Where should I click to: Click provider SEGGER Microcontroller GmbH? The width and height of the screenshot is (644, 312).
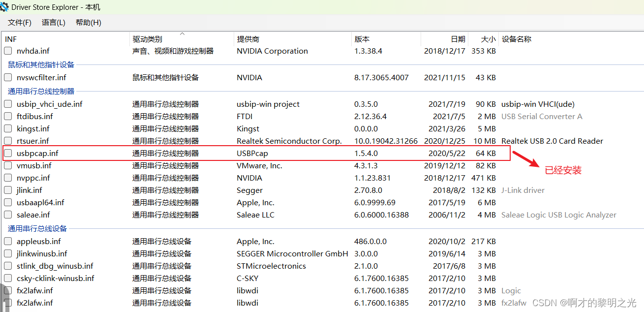pyautogui.click(x=292, y=253)
